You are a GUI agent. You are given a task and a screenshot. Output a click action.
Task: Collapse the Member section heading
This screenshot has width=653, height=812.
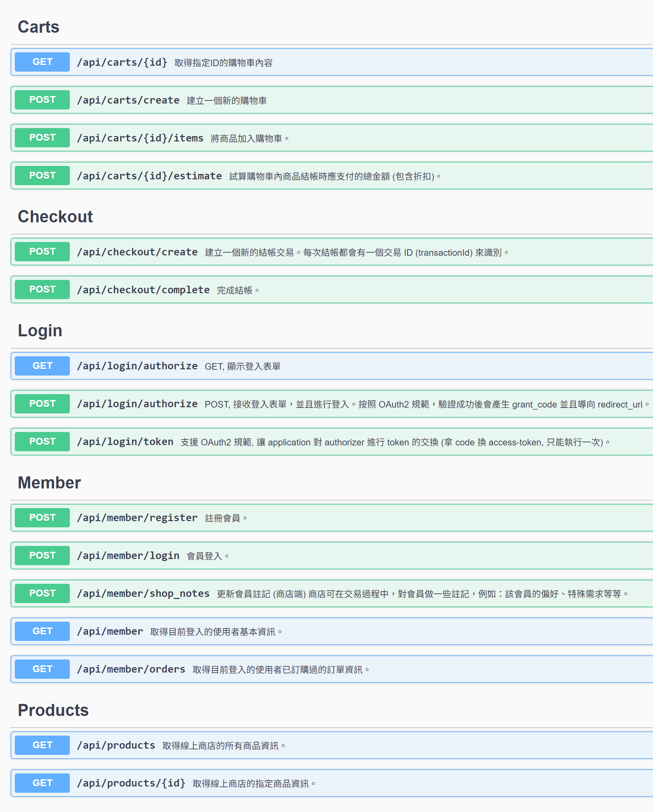click(49, 483)
